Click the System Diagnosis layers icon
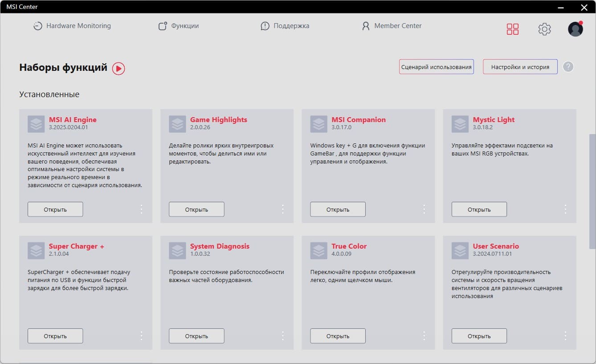596x364 pixels. click(177, 250)
